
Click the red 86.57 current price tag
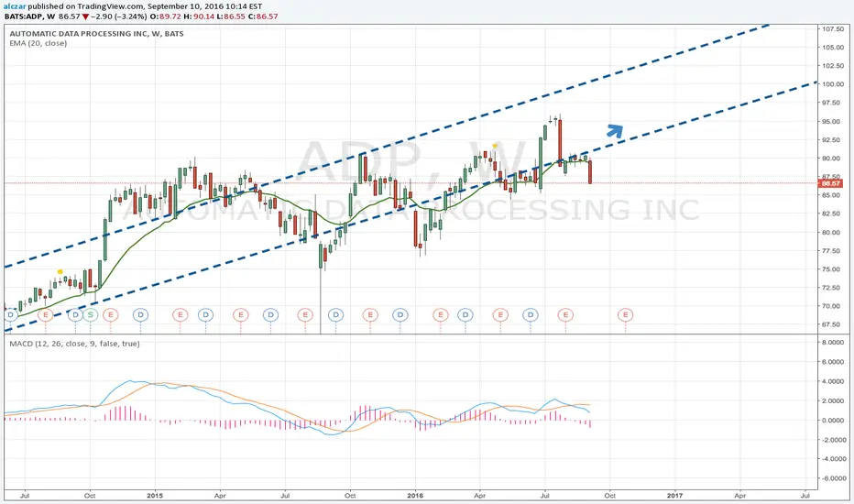pyautogui.click(x=830, y=183)
